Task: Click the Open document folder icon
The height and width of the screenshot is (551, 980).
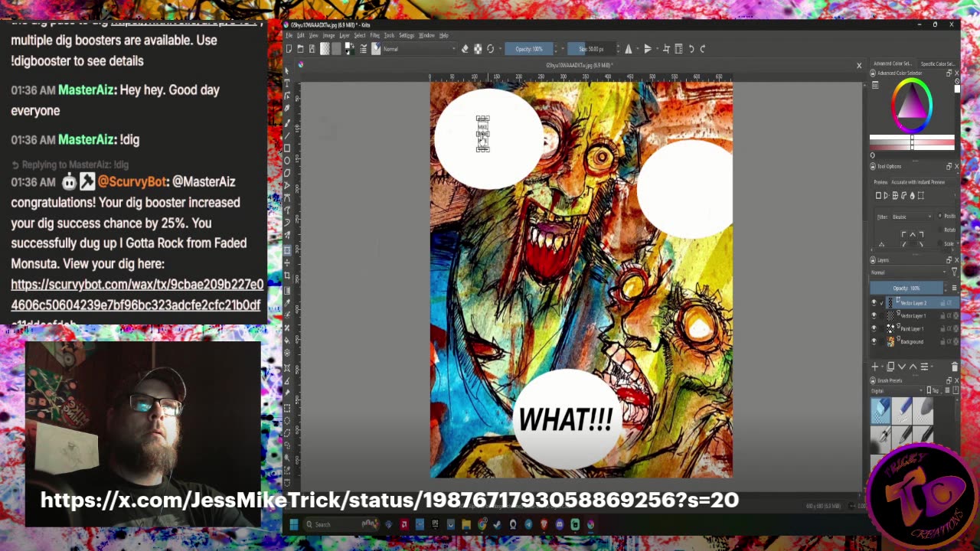Action: click(x=300, y=49)
